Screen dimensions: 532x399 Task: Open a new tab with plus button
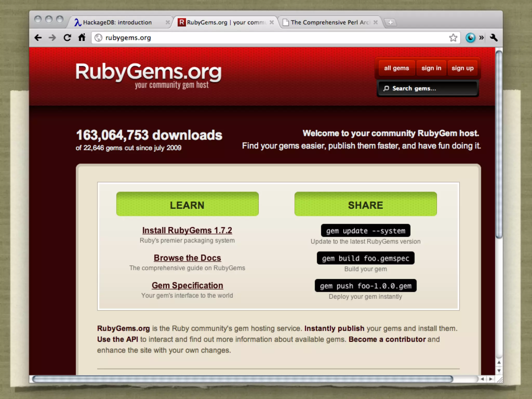coord(390,22)
